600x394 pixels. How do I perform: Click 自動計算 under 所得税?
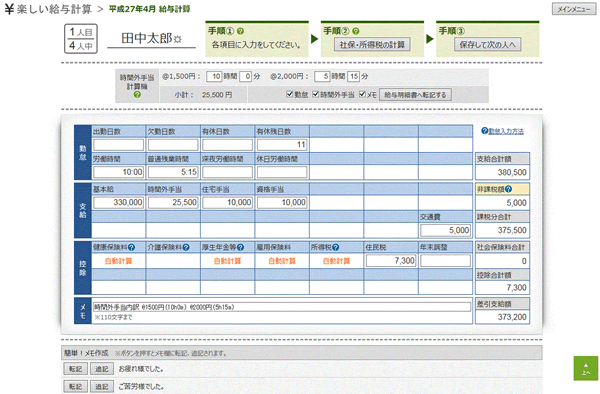click(336, 261)
